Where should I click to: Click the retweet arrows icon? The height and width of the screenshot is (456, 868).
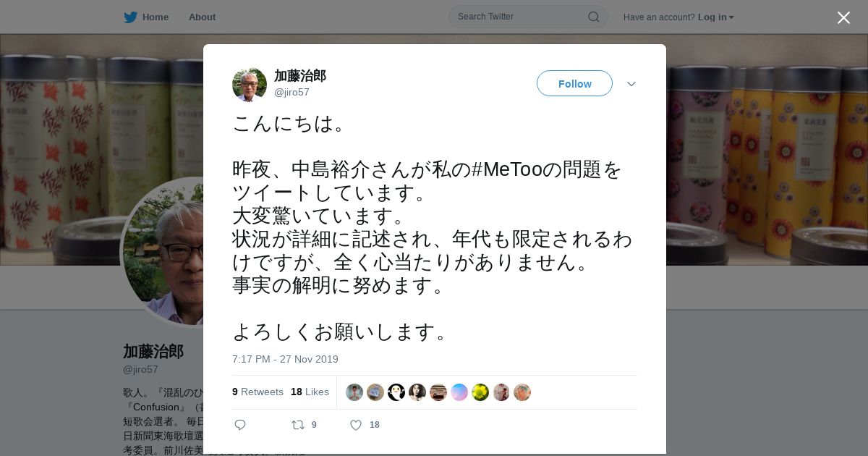[x=297, y=425]
